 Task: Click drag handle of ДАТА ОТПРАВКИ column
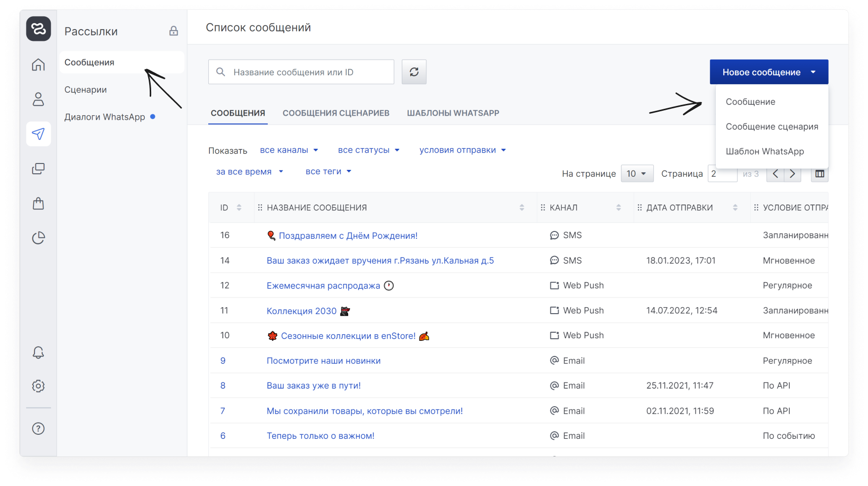[640, 208]
